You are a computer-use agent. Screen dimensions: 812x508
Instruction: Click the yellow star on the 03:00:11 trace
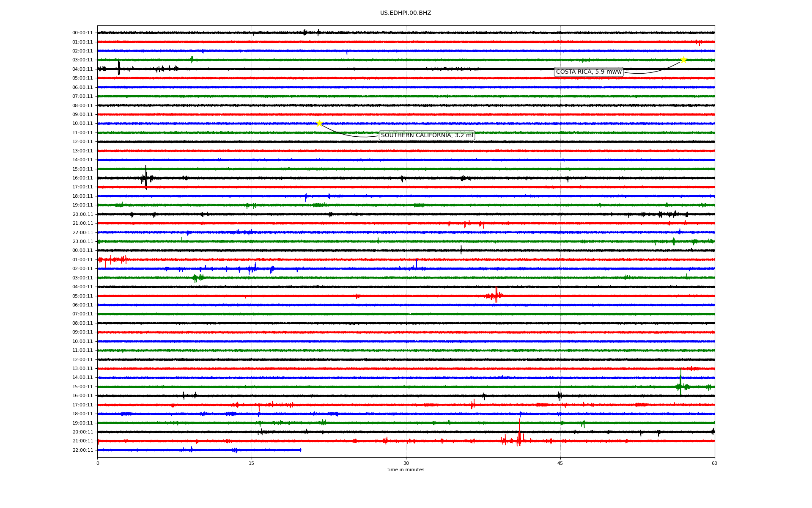click(x=683, y=60)
